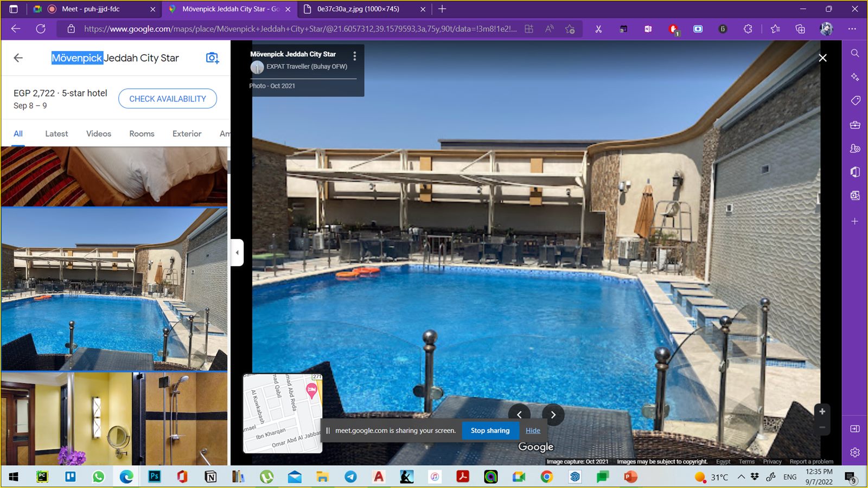Show the Rooms photo category
This screenshot has width=868, height=488.
142,134
